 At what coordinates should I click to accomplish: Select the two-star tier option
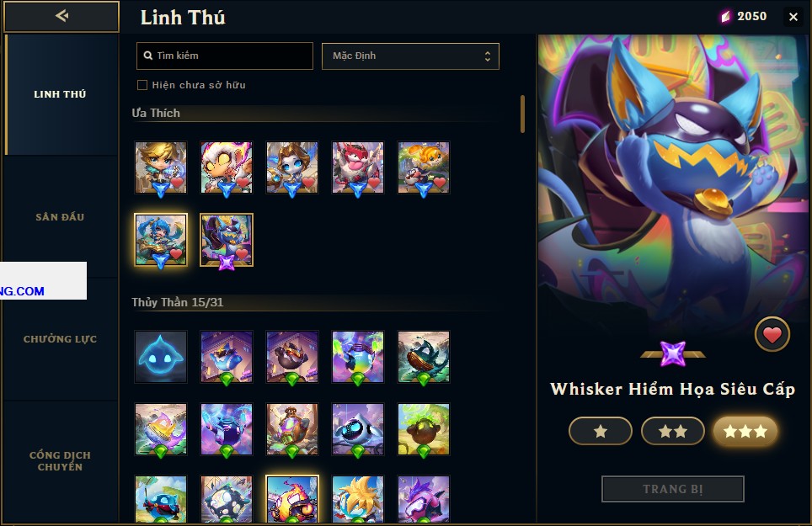point(673,431)
